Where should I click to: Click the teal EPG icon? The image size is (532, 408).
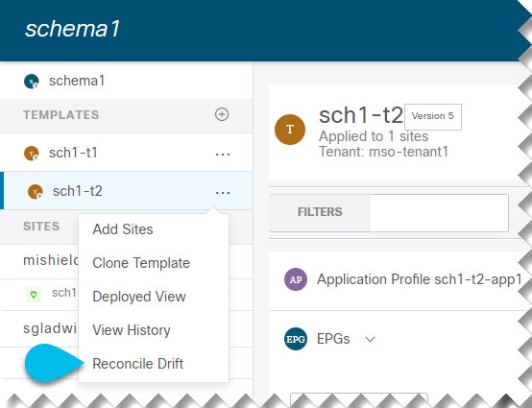pyautogui.click(x=296, y=339)
